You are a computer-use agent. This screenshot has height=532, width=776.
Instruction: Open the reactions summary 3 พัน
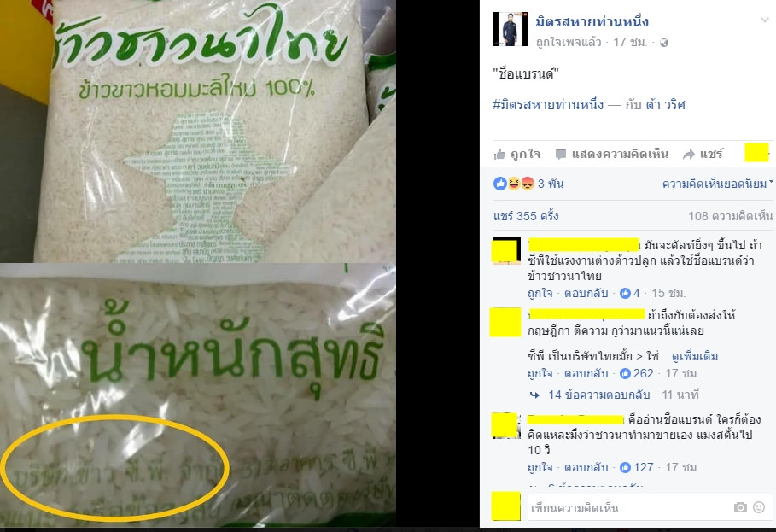pyautogui.click(x=528, y=184)
